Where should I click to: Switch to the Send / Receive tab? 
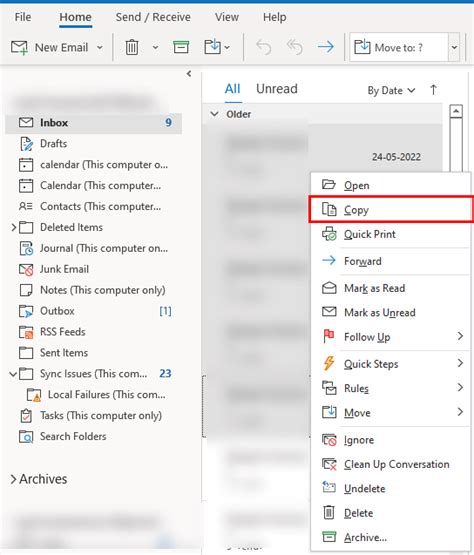(x=153, y=17)
